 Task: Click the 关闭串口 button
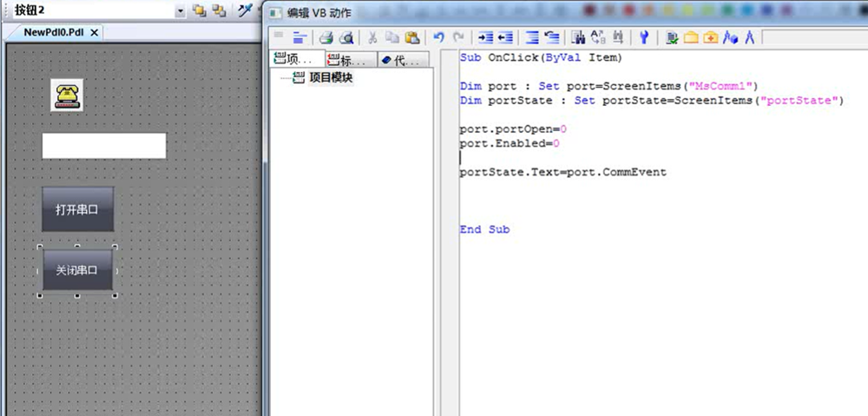(x=77, y=270)
